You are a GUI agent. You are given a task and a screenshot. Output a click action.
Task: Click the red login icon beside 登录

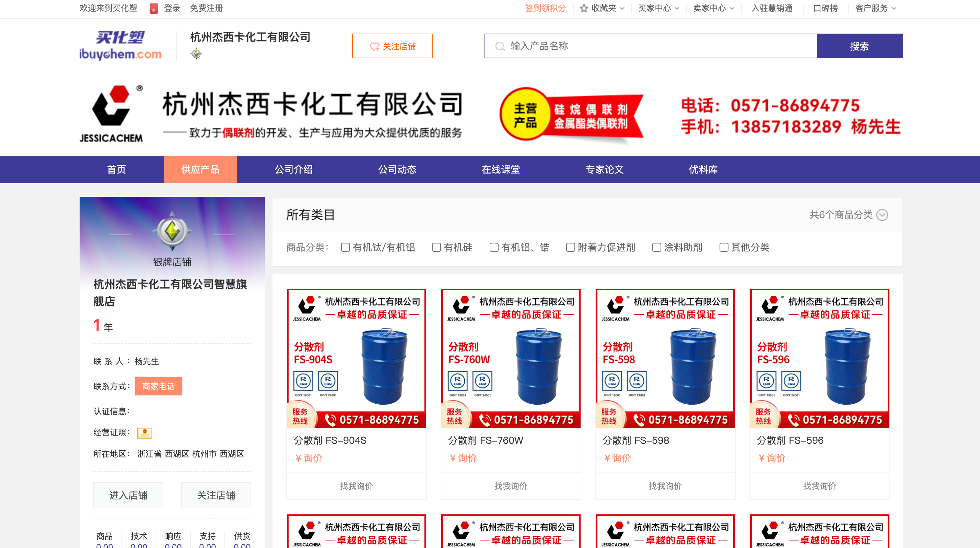[154, 8]
